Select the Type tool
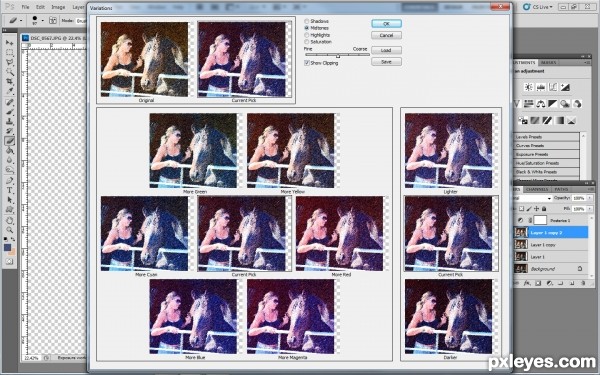 coord(10,190)
